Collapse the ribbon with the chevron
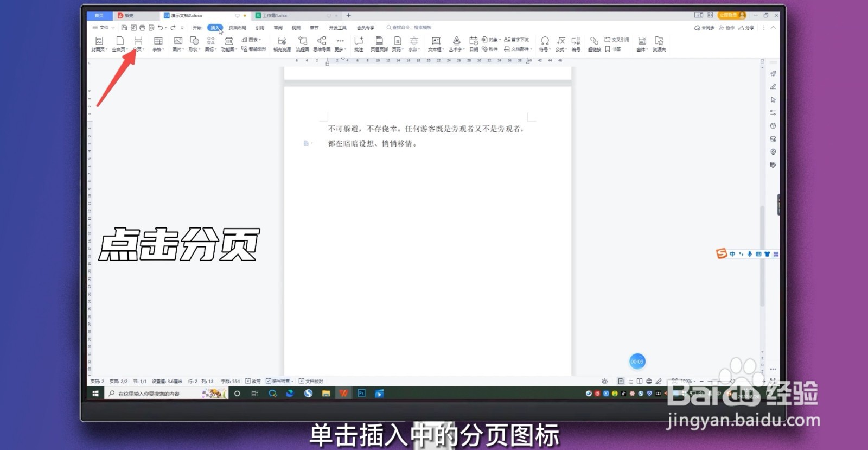This screenshot has width=868, height=450. tap(773, 28)
